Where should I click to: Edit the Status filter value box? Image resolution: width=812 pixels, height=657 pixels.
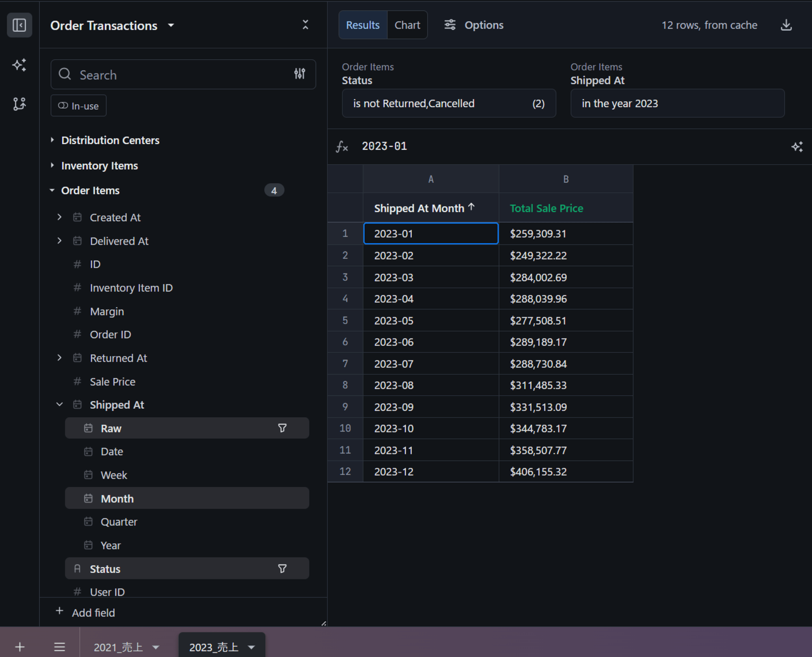449,103
